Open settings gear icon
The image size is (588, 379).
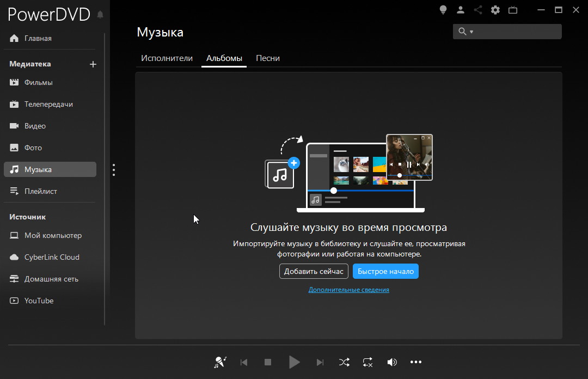[x=495, y=10]
